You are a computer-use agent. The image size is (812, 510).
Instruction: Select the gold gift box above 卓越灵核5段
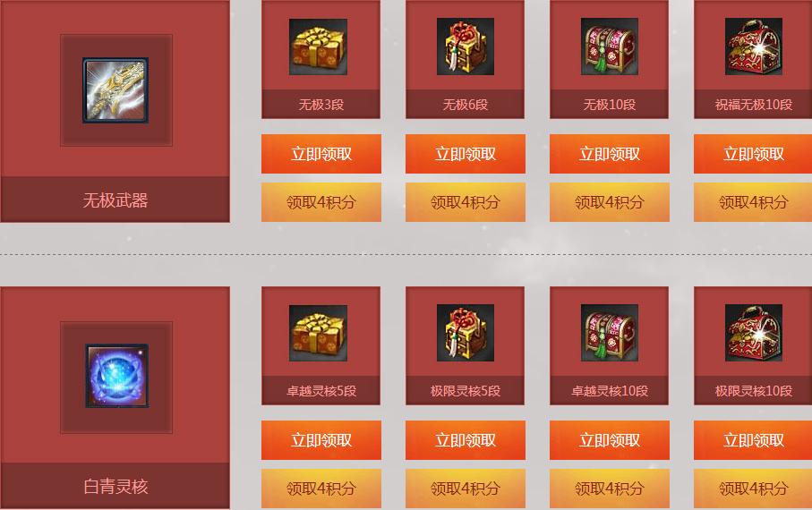(318, 333)
